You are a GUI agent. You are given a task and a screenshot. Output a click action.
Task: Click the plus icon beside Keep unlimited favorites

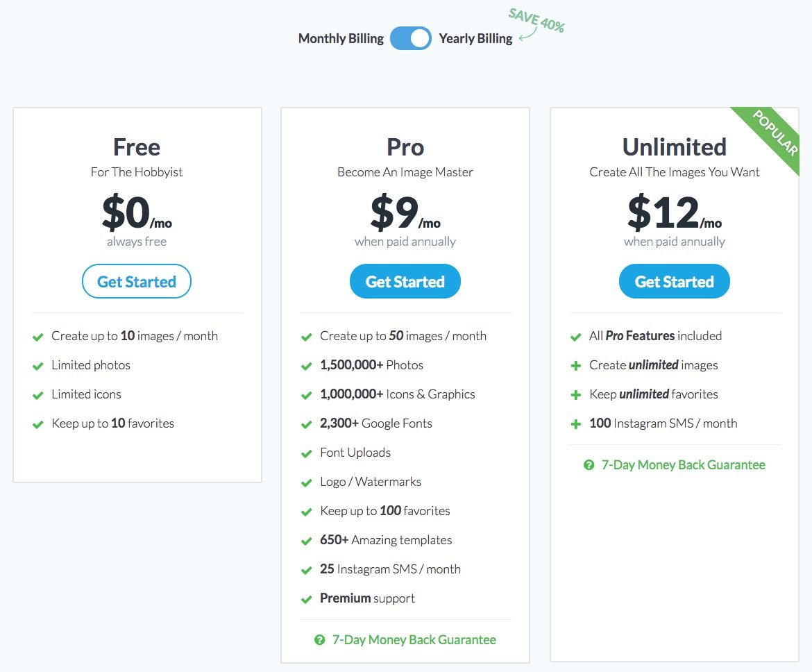[x=575, y=395]
